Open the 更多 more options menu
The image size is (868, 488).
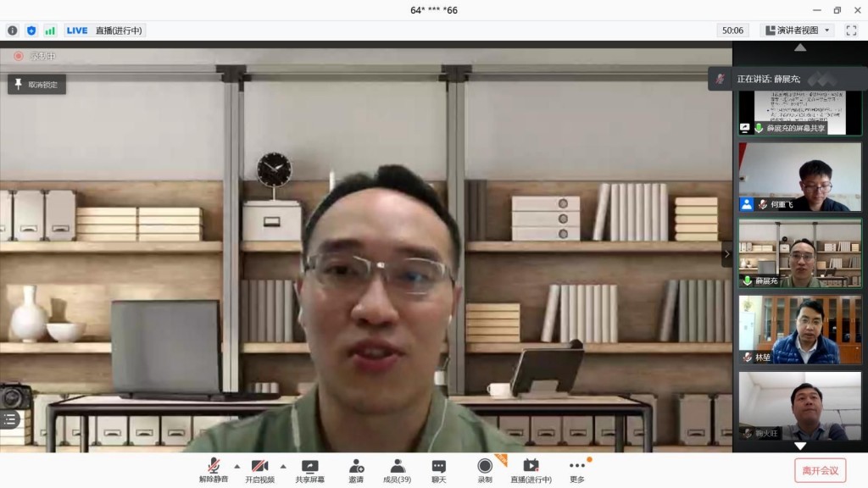pos(576,469)
